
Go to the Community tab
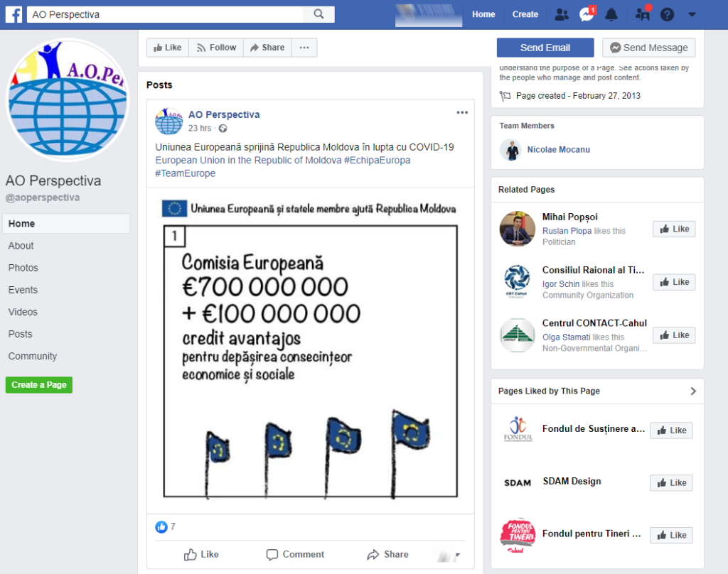click(33, 356)
